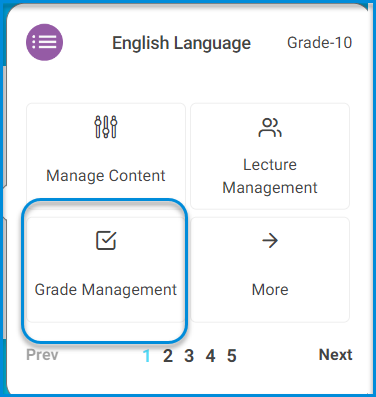Jump to page 3 in pagination
The image size is (376, 397).
[x=189, y=356]
